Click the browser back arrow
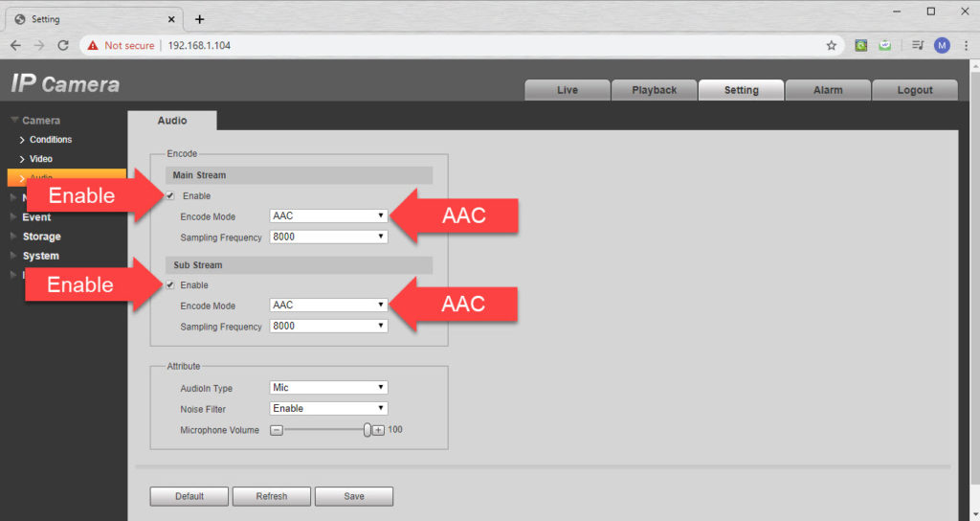The height and width of the screenshot is (521, 980). tap(15, 45)
